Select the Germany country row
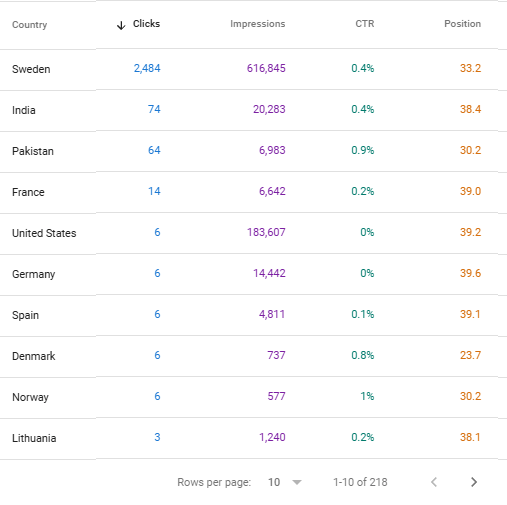This screenshot has width=507, height=505. pyautogui.click(x=253, y=274)
